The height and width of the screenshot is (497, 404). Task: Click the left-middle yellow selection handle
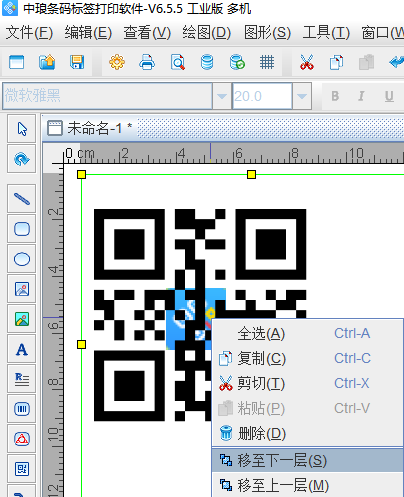82,345
